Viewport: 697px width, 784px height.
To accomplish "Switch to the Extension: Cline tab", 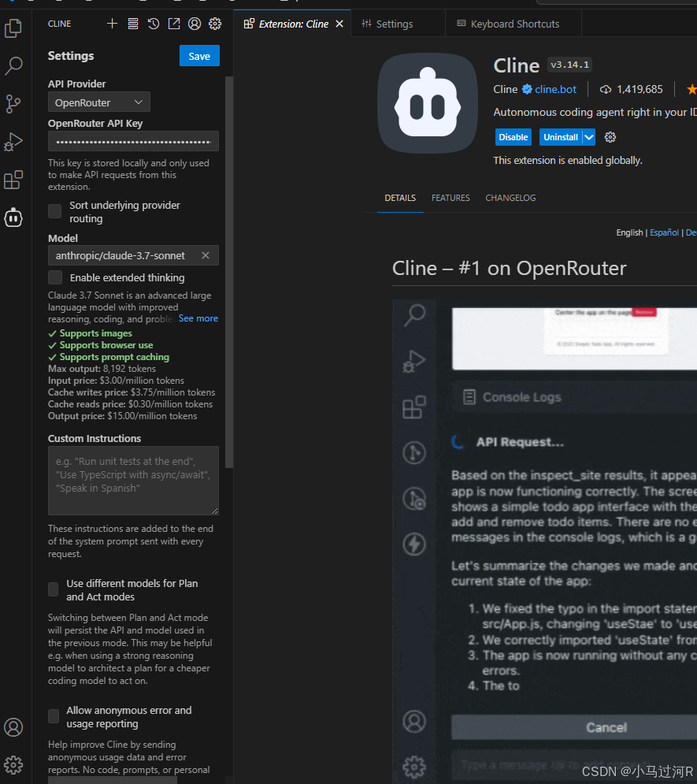I will [x=293, y=24].
